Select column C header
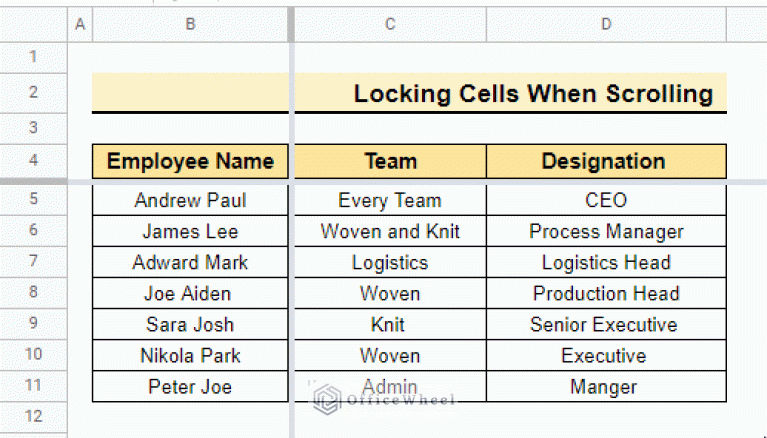The width and height of the screenshot is (767, 438). pyautogui.click(x=390, y=24)
